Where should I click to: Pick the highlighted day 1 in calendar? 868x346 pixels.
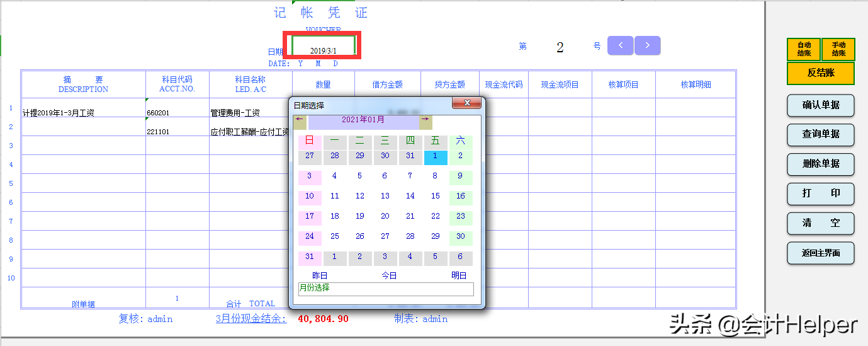coord(435,156)
